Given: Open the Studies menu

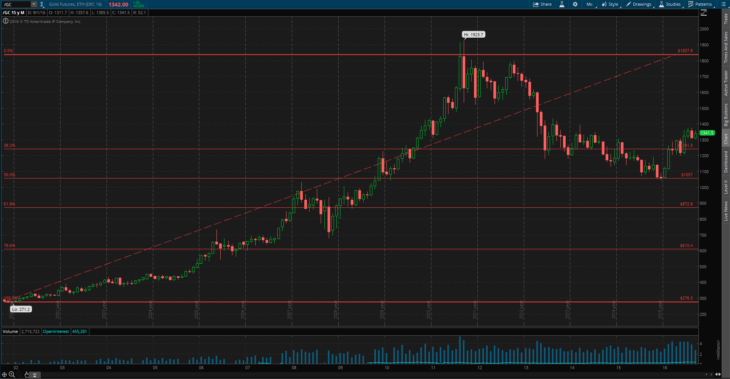Looking at the screenshot, I should [670, 4].
